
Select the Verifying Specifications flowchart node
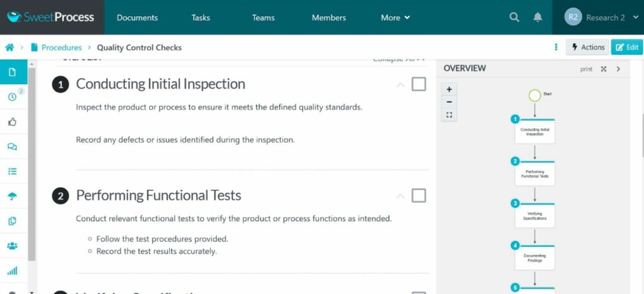point(535,216)
